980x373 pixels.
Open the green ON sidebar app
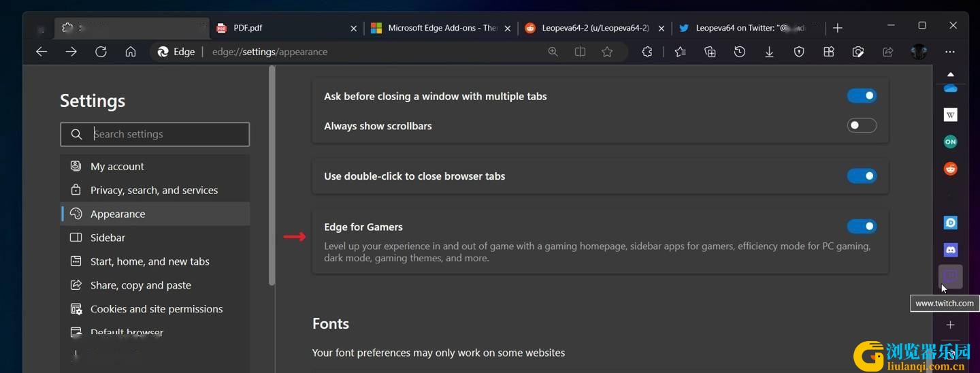pos(951,142)
